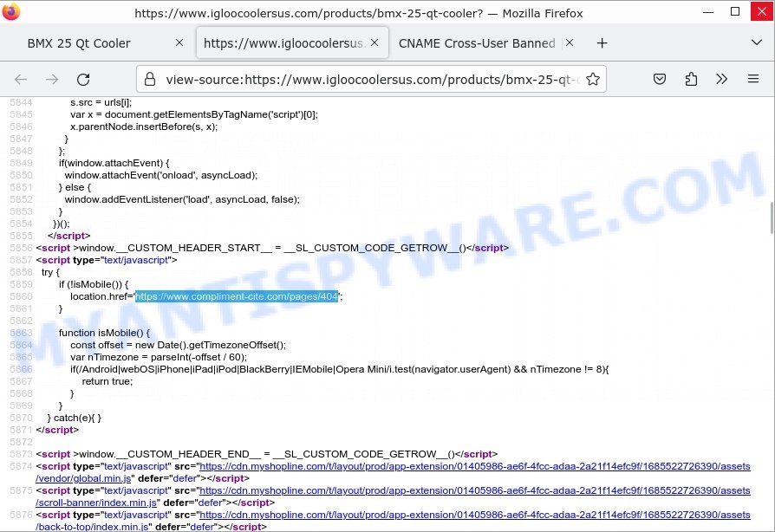Click the 'var nTimezone = parseInt' line

[159, 357]
